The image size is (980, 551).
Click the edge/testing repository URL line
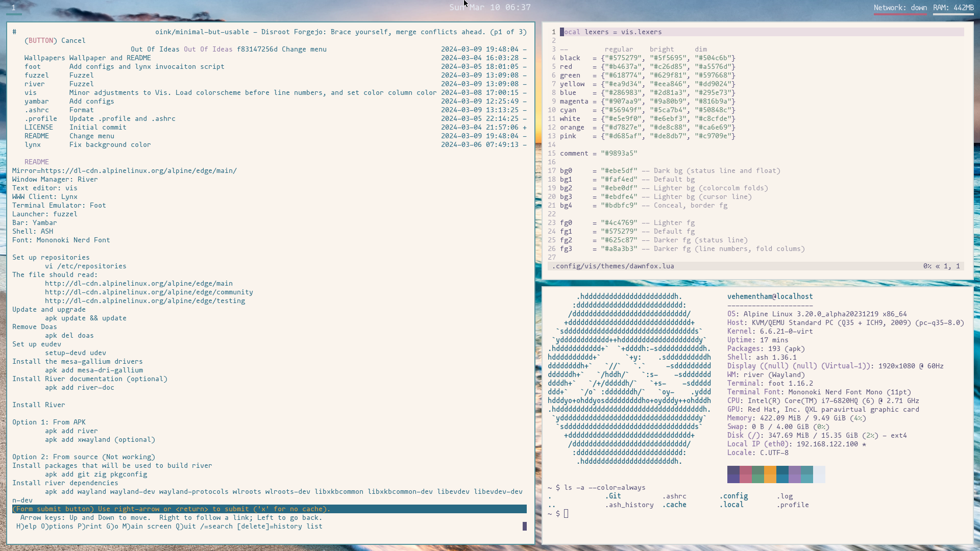145,301
